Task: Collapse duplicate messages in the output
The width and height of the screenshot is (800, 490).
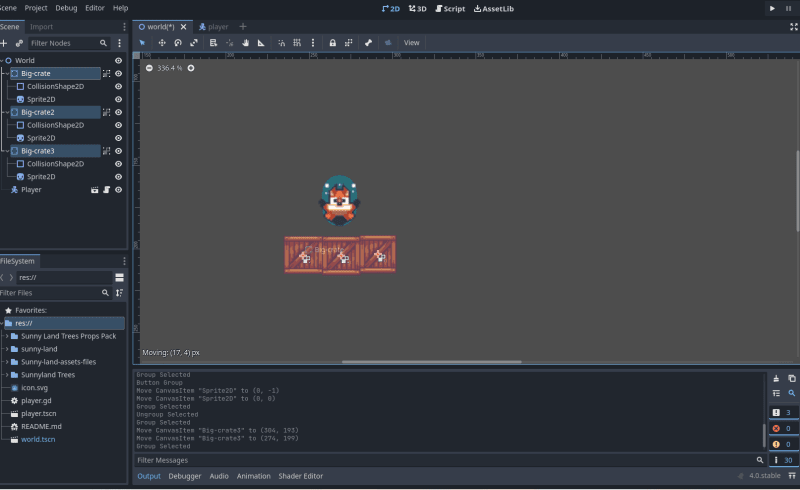Action: 776,393
